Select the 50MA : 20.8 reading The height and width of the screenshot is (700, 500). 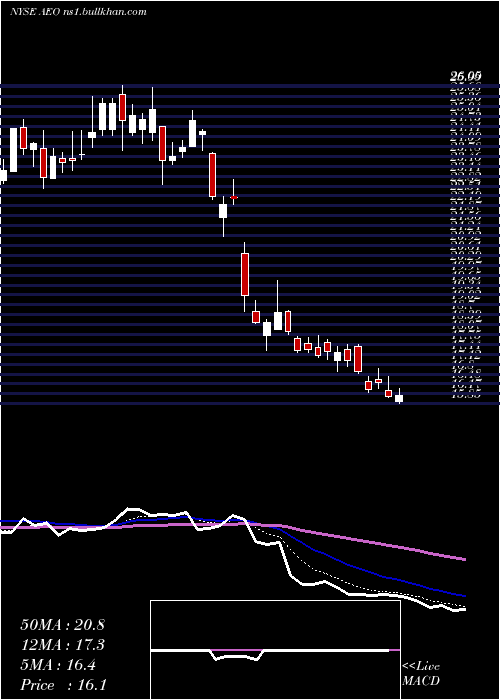[x=62, y=625]
